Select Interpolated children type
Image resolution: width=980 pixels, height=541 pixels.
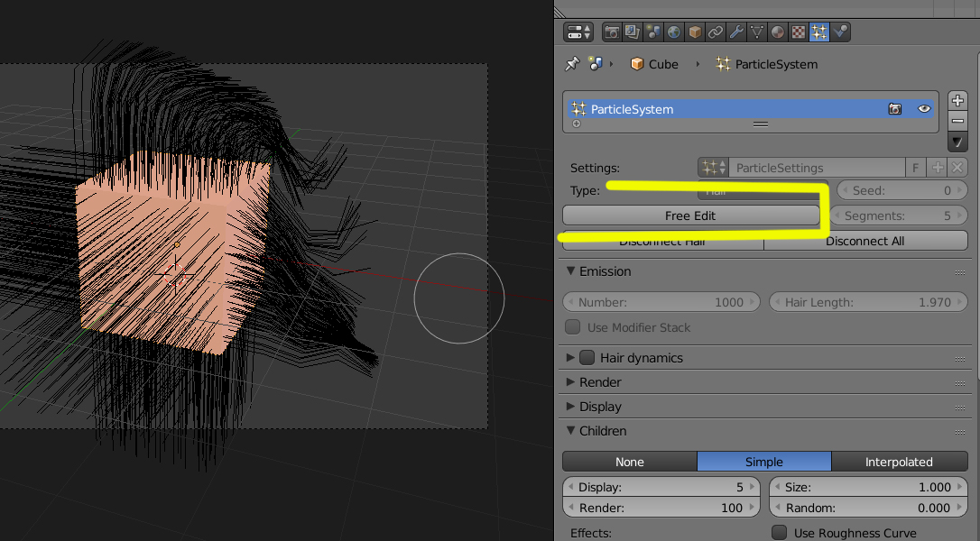pos(899,462)
